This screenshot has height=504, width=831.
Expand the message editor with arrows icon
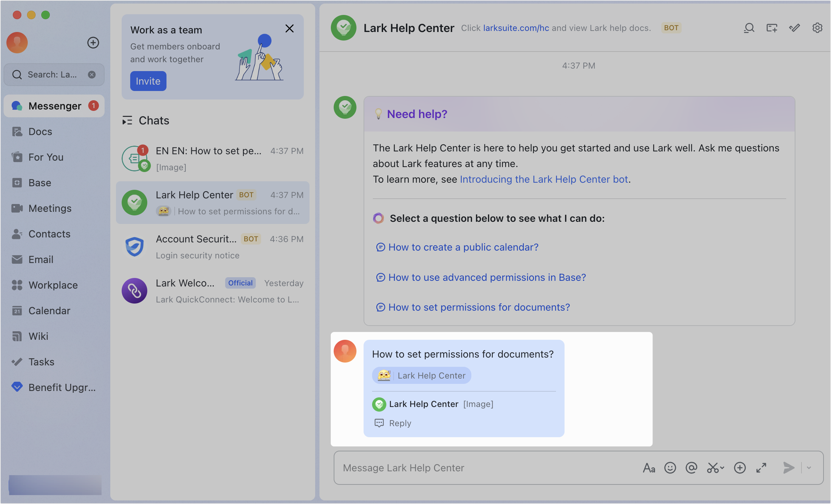(x=761, y=468)
